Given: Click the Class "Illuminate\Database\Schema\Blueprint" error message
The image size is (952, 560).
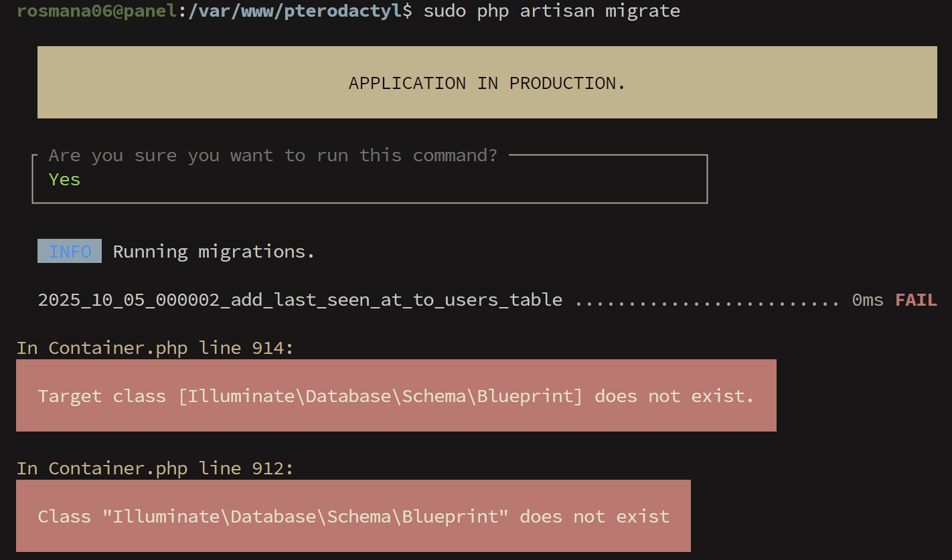Looking at the screenshot, I should [353, 517].
